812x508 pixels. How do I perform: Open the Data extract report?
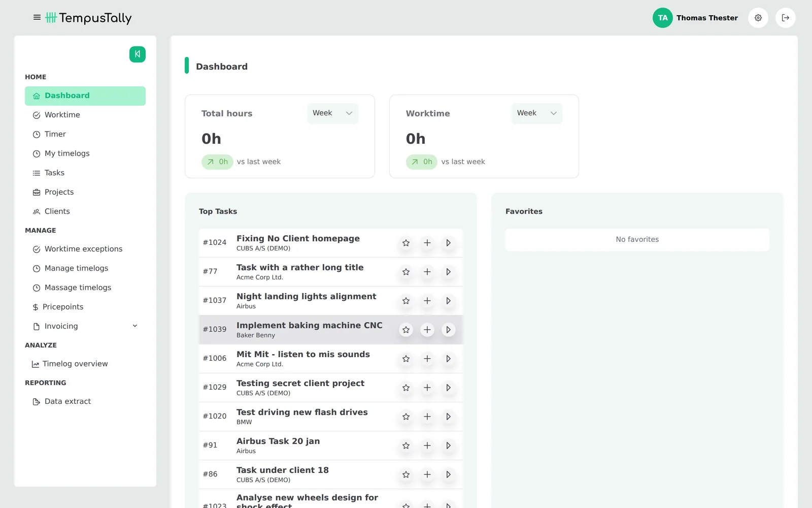click(x=85, y=401)
